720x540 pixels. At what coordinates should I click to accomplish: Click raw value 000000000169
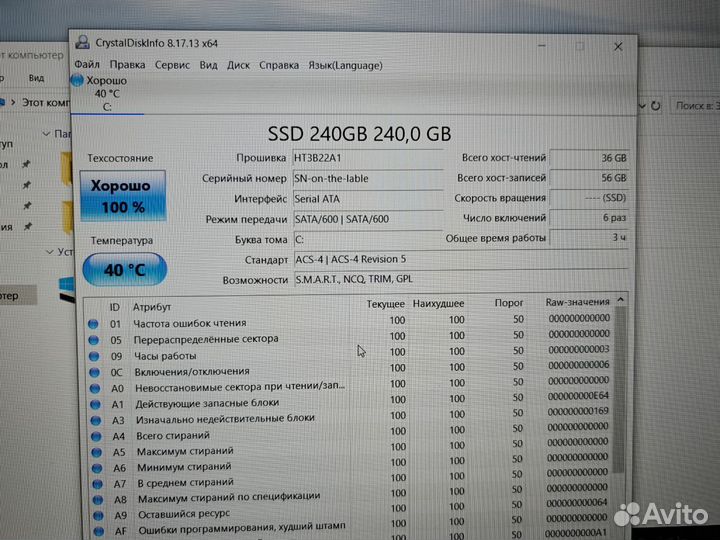click(578, 411)
